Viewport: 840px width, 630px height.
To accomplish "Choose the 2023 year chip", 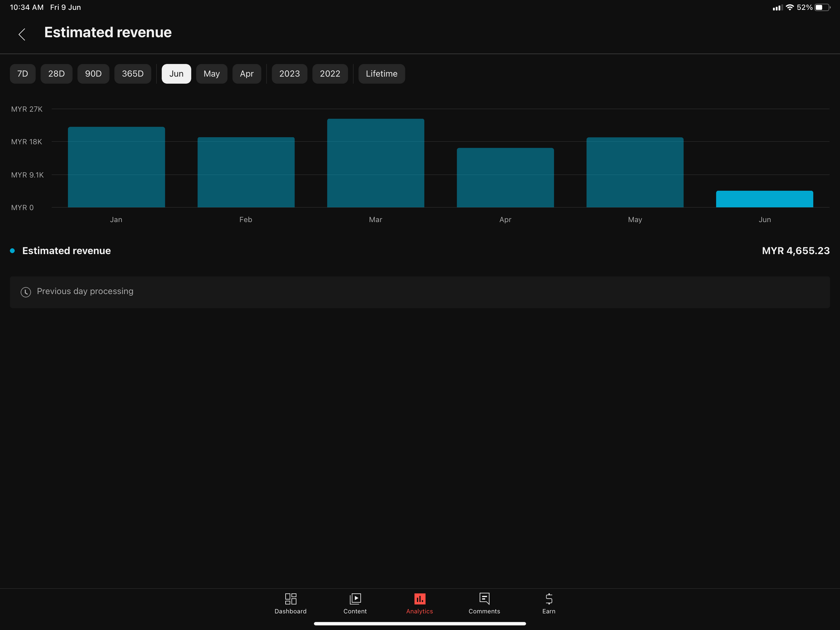I will coord(289,74).
